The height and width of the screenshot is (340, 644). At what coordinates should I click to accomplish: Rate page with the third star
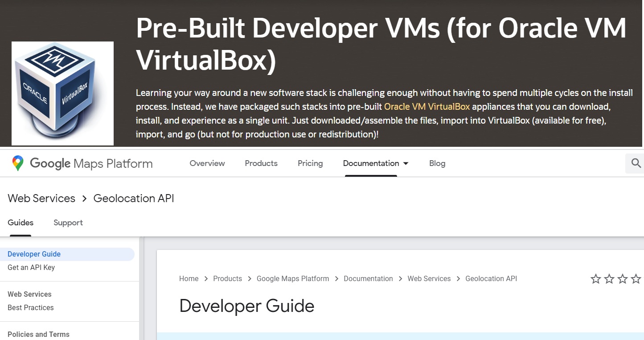coord(623,279)
